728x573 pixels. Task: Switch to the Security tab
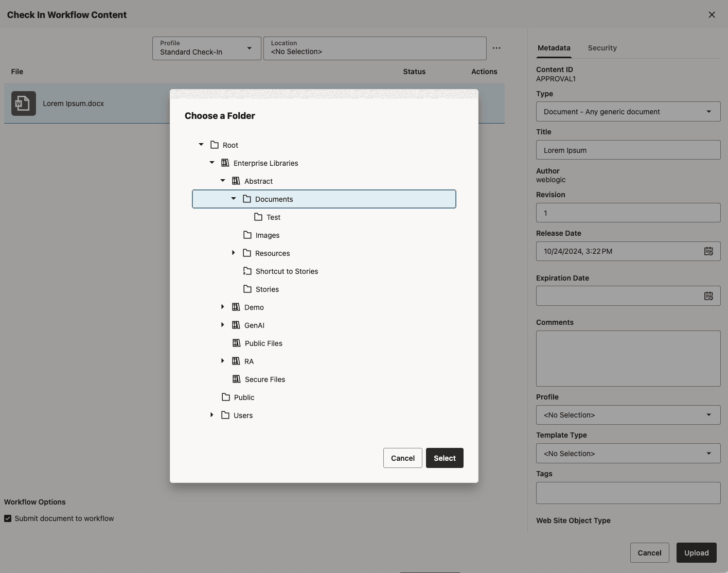(x=602, y=48)
